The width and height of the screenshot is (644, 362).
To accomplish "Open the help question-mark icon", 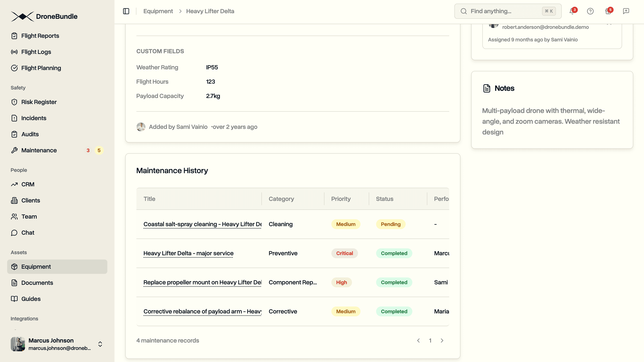I will point(590,11).
